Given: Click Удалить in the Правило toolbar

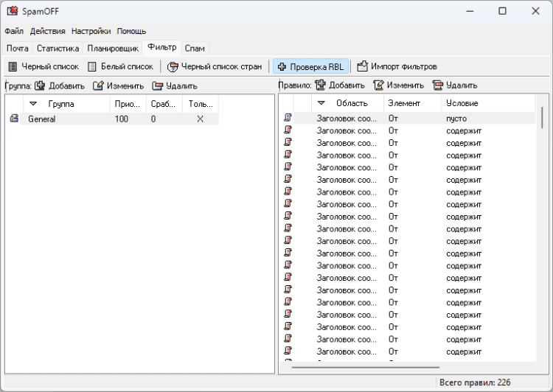Looking at the screenshot, I should (455, 85).
